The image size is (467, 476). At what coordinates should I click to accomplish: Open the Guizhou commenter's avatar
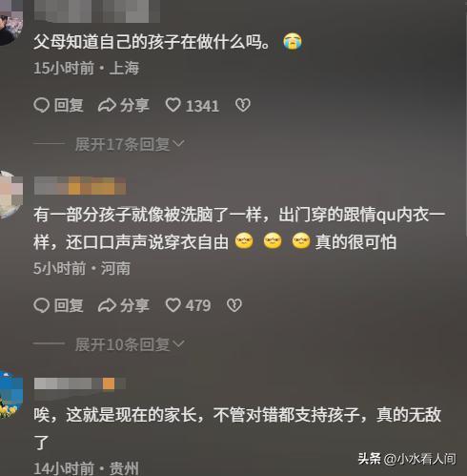point(10,394)
